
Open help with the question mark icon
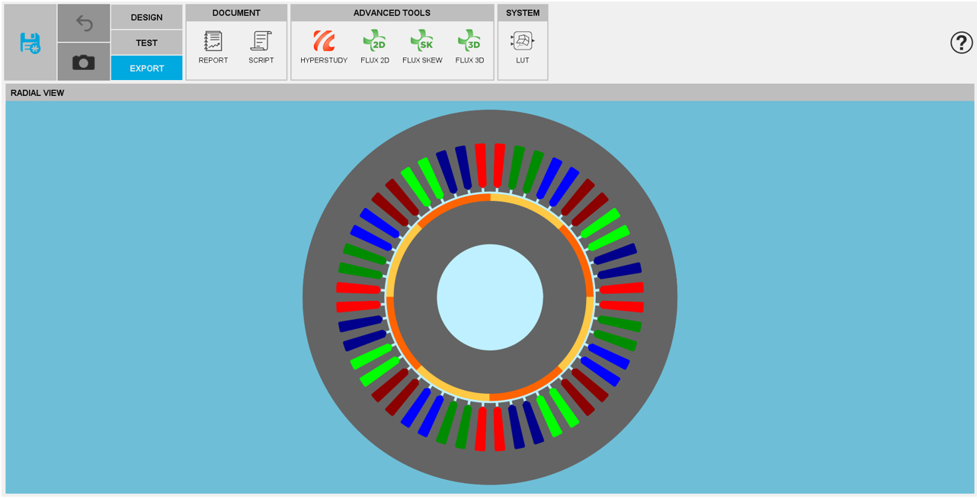click(x=962, y=43)
